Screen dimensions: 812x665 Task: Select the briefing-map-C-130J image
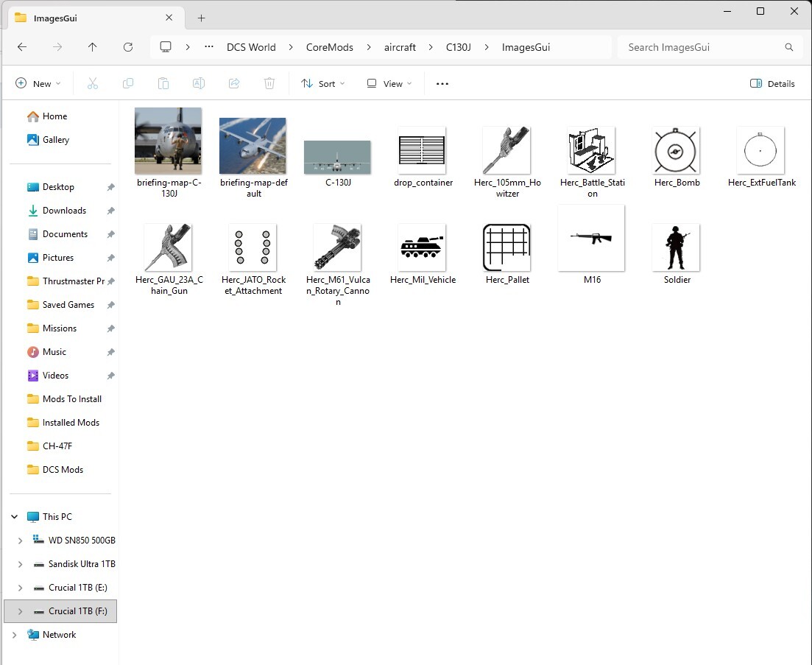pos(169,153)
